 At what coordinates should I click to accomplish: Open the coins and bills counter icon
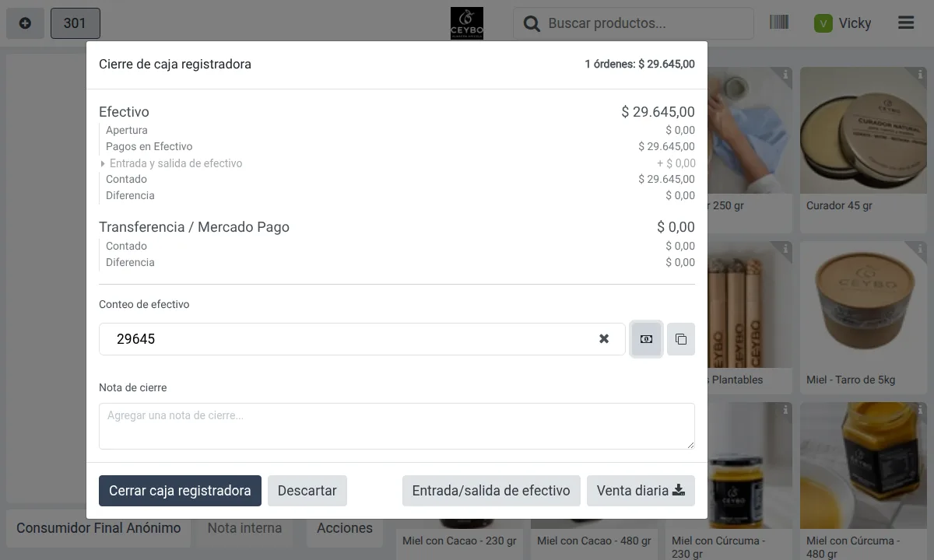point(646,339)
